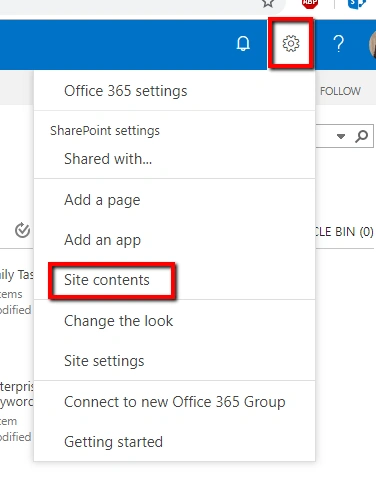Expand the search scope dropdown arrow

(341, 136)
